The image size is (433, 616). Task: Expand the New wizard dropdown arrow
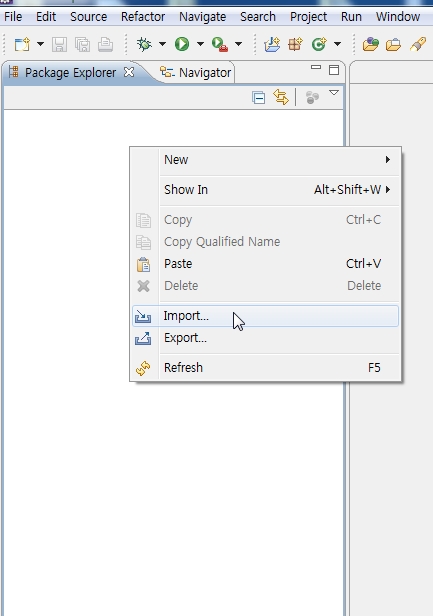(x=40, y=44)
